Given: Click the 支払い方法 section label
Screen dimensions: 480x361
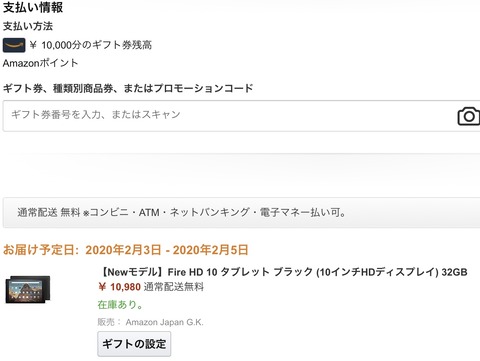Looking at the screenshot, I should 28,26.
